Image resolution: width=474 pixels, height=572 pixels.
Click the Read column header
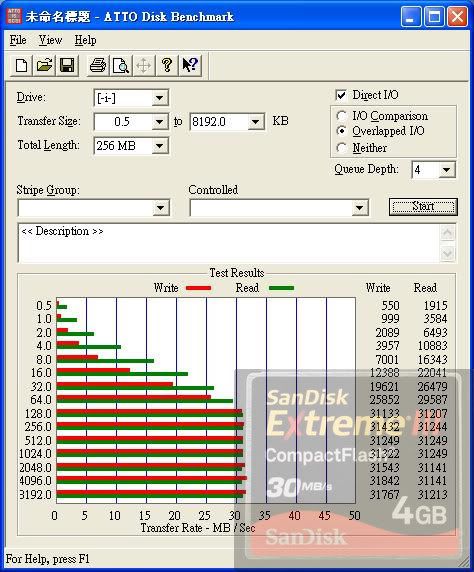(x=425, y=288)
